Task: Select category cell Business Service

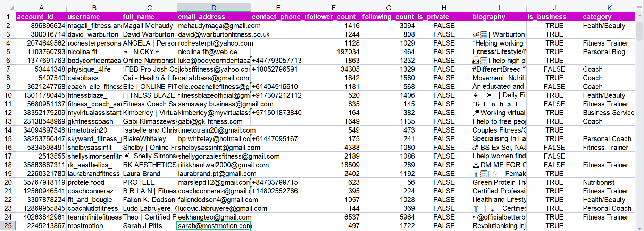Action: [x=608, y=113]
